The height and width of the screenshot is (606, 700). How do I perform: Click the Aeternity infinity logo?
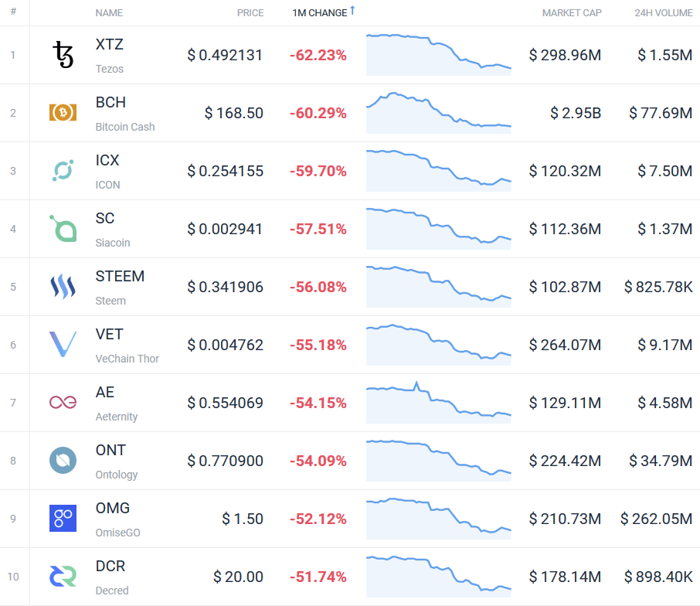coord(63,403)
